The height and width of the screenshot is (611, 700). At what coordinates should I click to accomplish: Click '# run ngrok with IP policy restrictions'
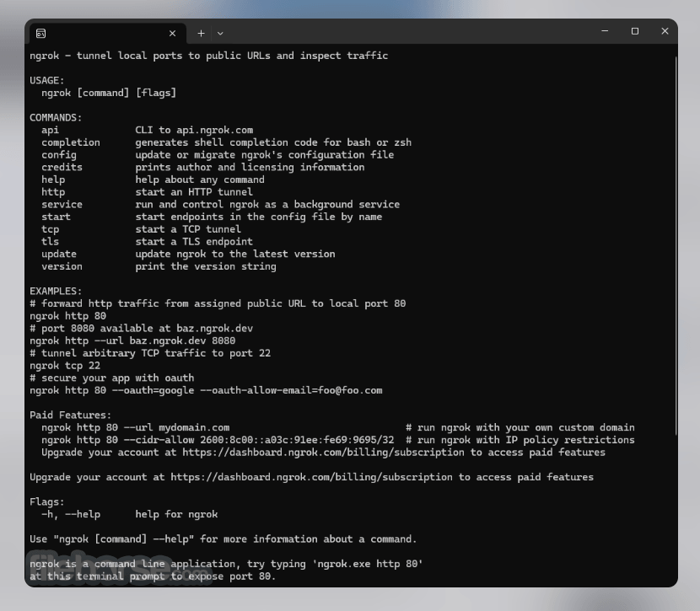coord(520,440)
